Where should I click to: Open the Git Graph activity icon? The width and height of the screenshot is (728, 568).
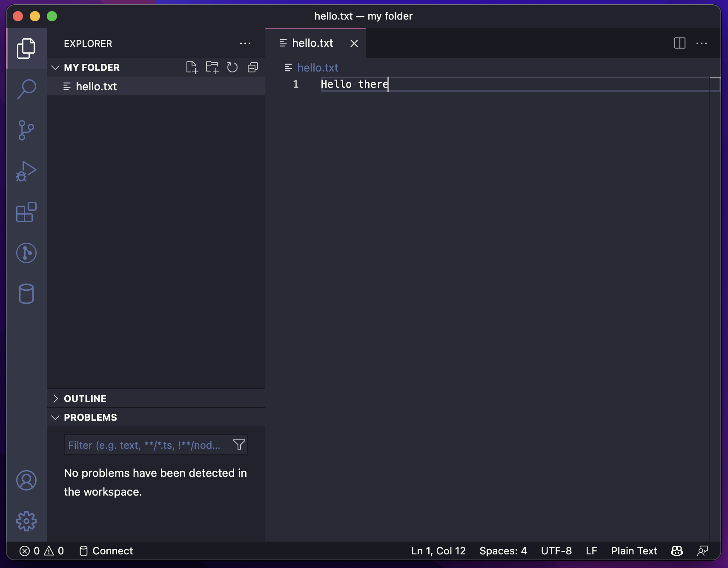coord(26,253)
